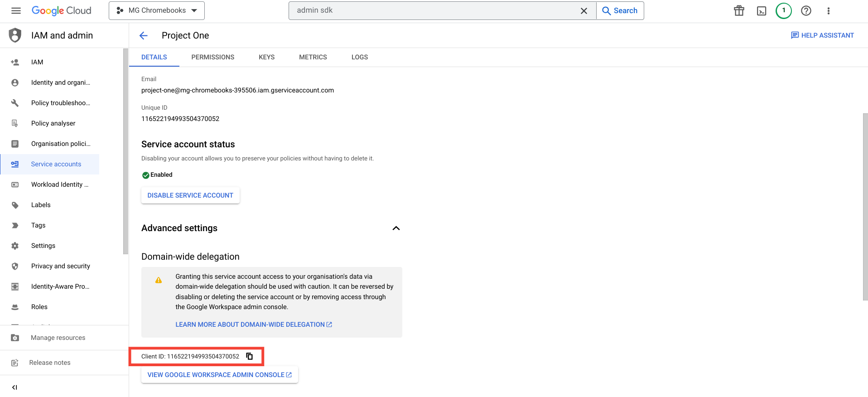The width and height of the screenshot is (868, 397).
Task: Open Labels in the sidebar
Action: pos(50,205)
